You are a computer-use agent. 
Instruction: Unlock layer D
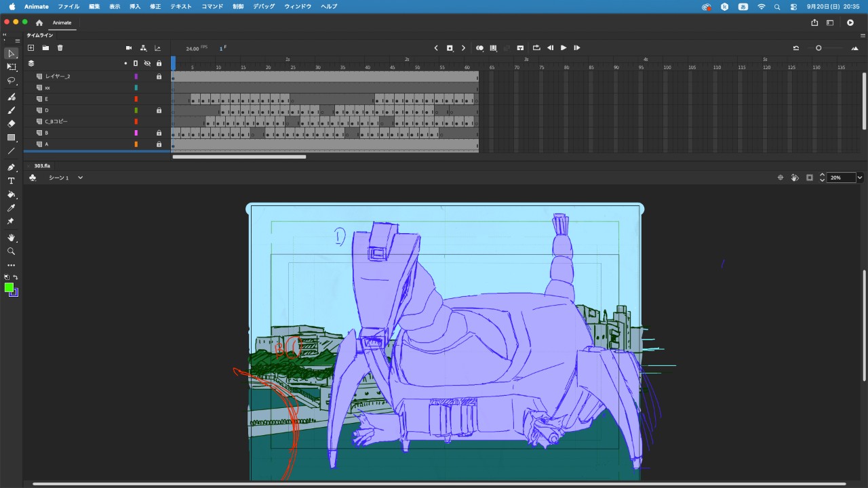159,110
